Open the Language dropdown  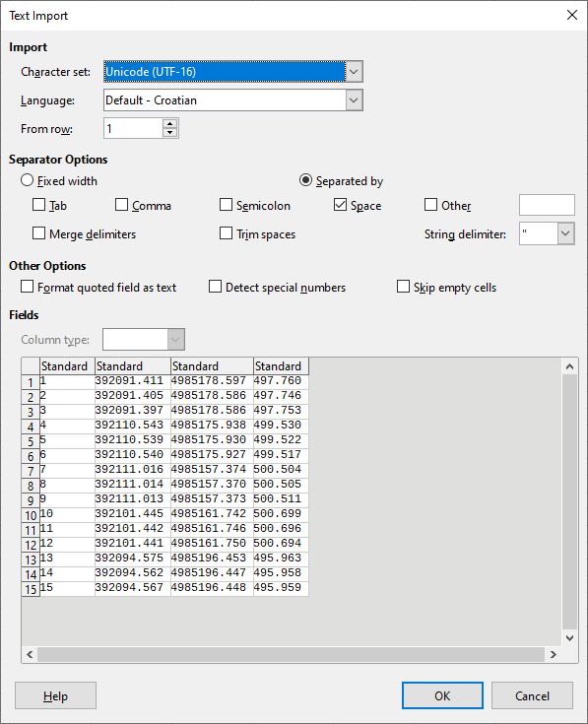coord(354,100)
